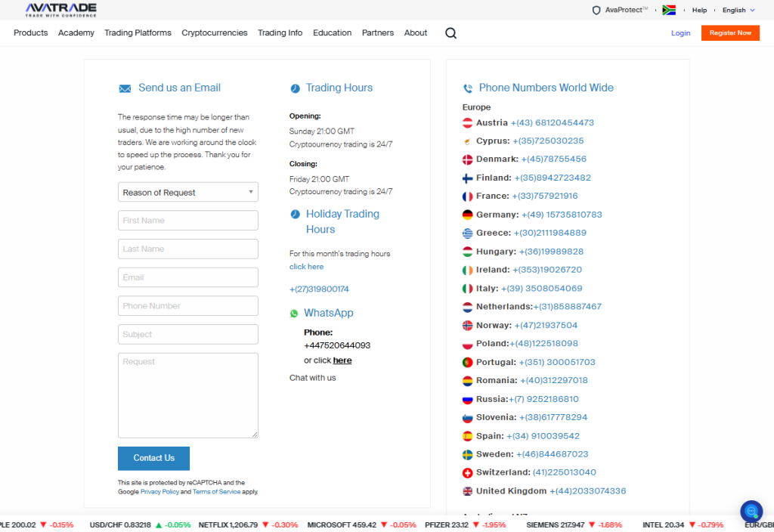
Task: Open the Trading Platforms menu
Action: 138,33
